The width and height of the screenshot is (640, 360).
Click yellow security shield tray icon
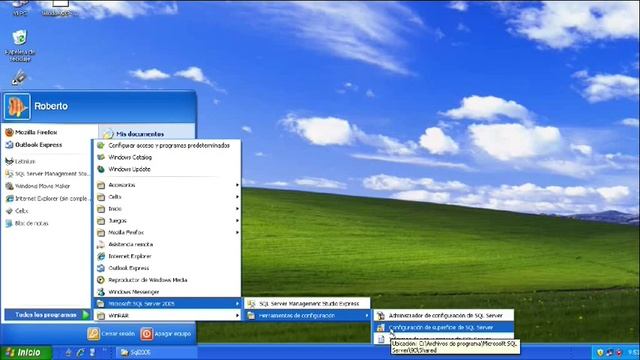600,352
